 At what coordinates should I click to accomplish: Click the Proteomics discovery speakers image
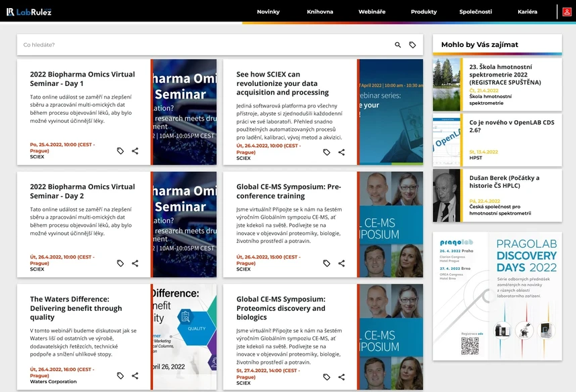pos(391,337)
